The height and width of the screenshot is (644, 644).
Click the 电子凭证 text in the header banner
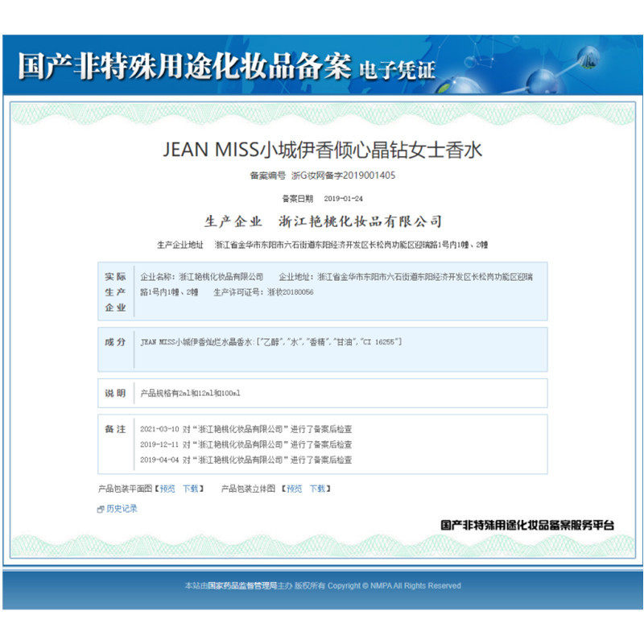397,70
